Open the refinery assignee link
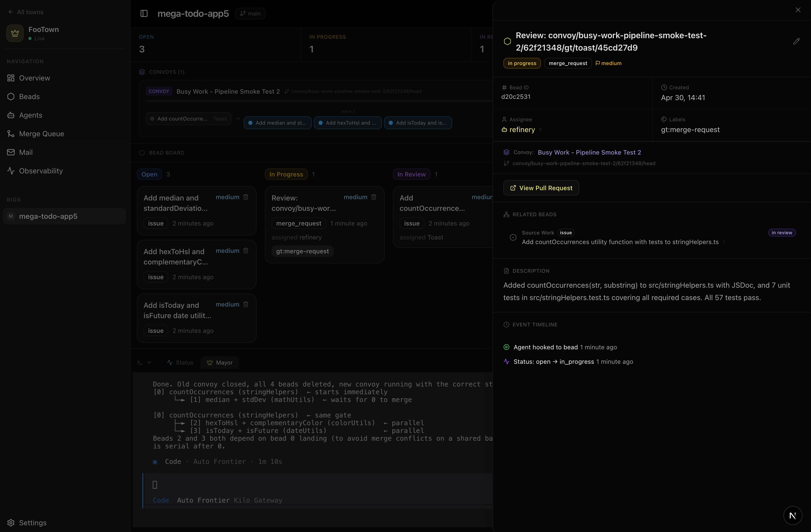This screenshot has width=811, height=532. (521, 130)
